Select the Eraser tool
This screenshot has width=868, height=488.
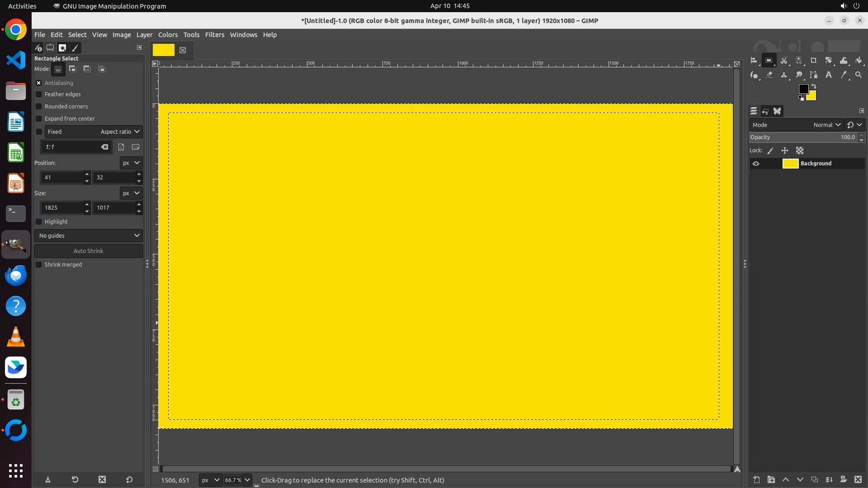[769, 75]
